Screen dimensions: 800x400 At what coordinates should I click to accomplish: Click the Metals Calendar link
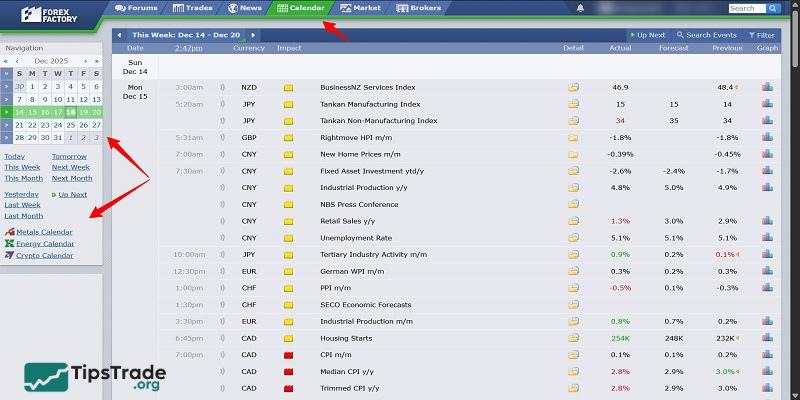pyautogui.click(x=43, y=232)
